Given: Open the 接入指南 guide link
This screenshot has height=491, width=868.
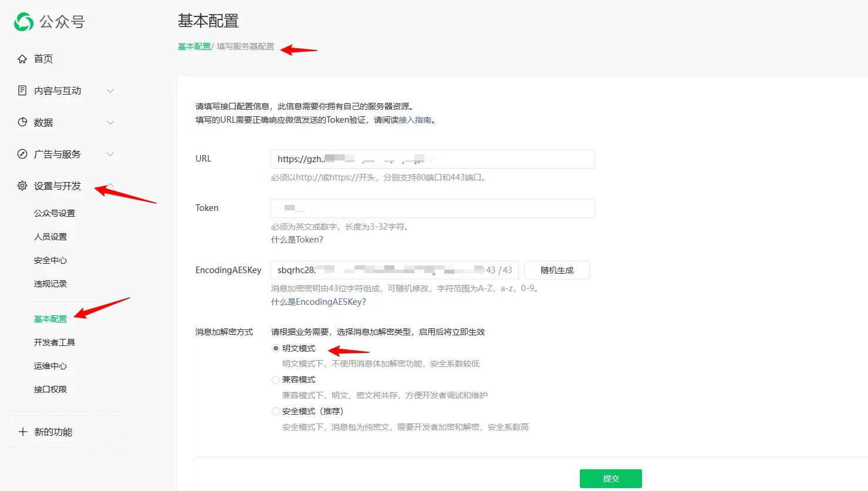Looking at the screenshot, I should [415, 119].
